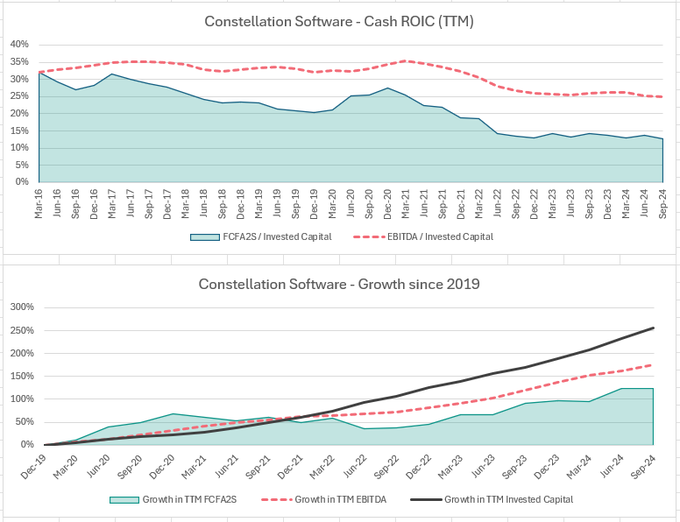Click the Sep-22 date label on Growth chart
The image size is (680, 522).
[386, 466]
